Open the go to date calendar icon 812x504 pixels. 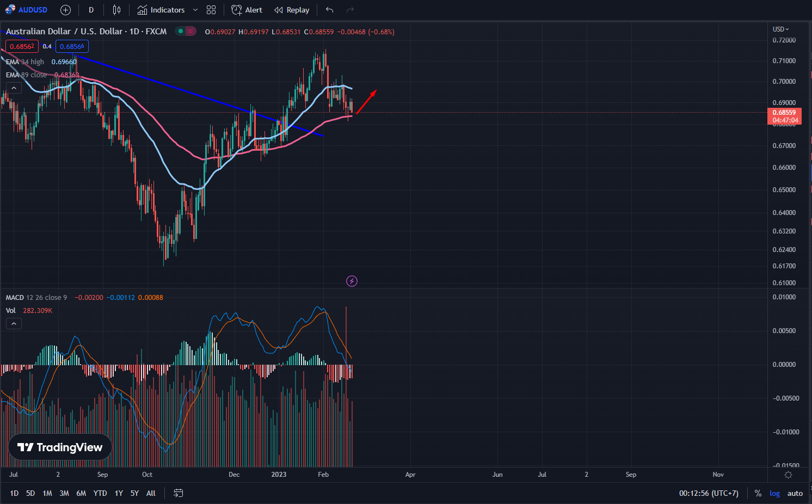178,493
